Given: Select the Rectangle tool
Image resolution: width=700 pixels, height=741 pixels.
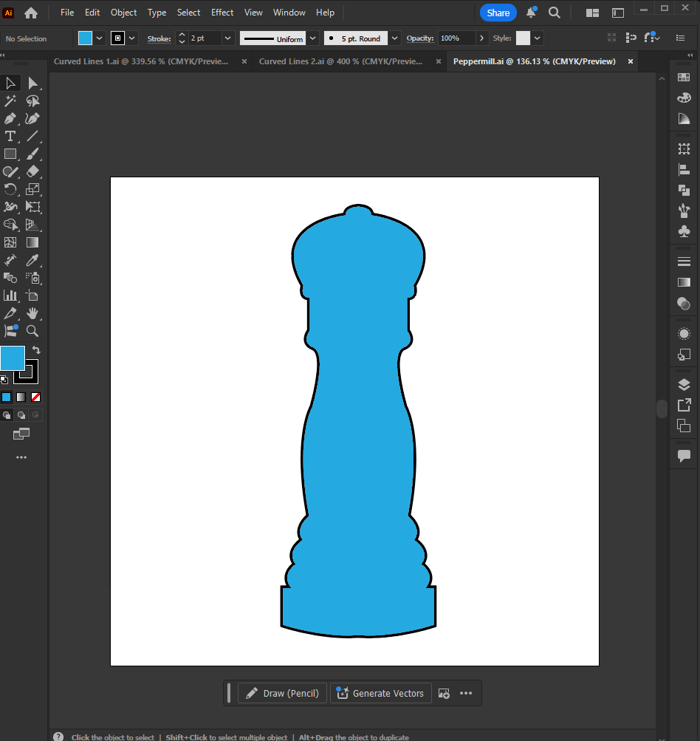Looking at the screenshot, I should pyautogui.click(x=10, y=154).
